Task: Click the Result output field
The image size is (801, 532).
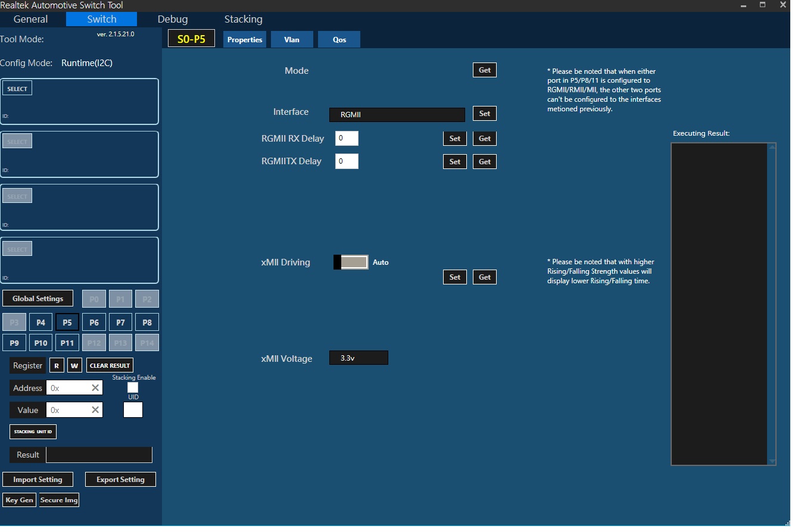Action: 99,455
